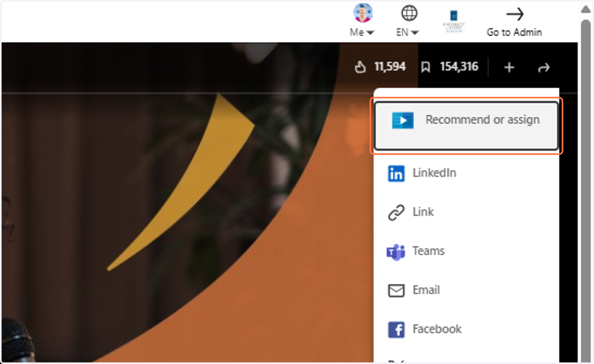The height and width of the screenshot is (364, 594).
Task: Click the plus add-to icon
Action: (509, 67)
